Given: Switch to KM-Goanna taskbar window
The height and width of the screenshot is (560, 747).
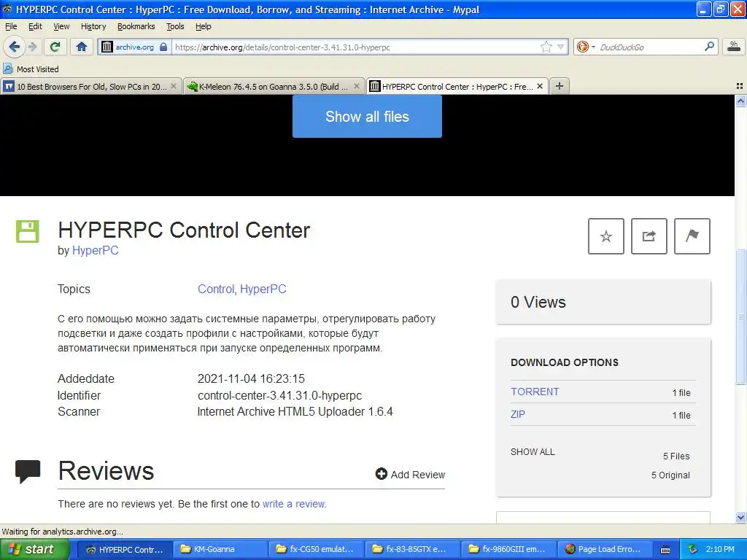Looking at the screenshot, I should point(219,550).
